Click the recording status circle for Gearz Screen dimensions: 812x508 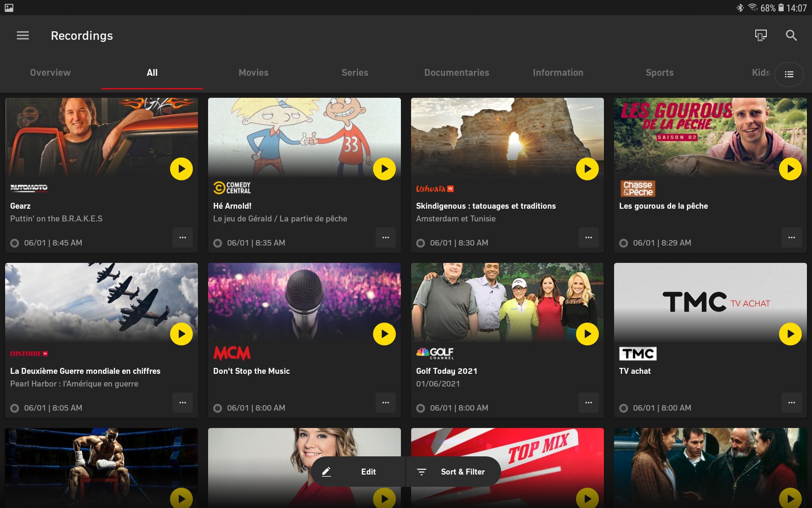[15, 243]
